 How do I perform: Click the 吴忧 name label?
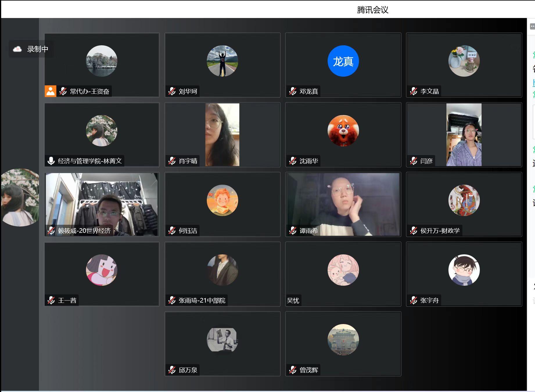coord(293,300)
